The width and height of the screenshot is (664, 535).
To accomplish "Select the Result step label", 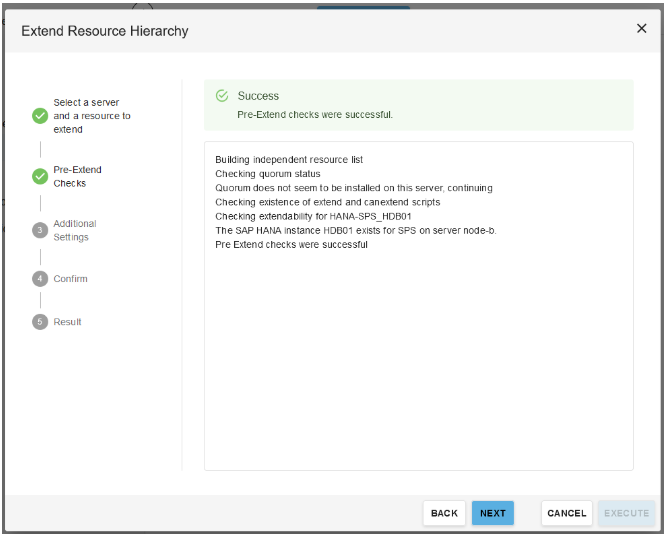I will [67, 322].
